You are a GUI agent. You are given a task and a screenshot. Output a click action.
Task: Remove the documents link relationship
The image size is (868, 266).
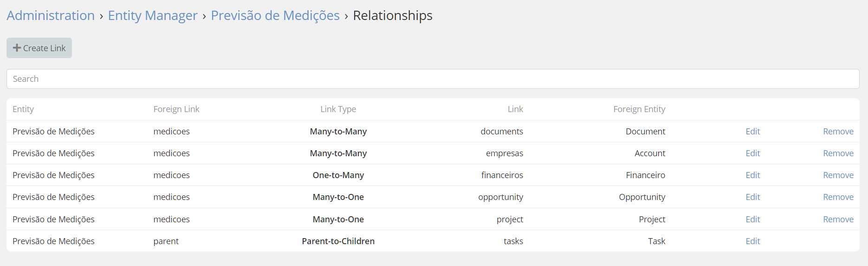pyautogui.click(x=838, y=132)
